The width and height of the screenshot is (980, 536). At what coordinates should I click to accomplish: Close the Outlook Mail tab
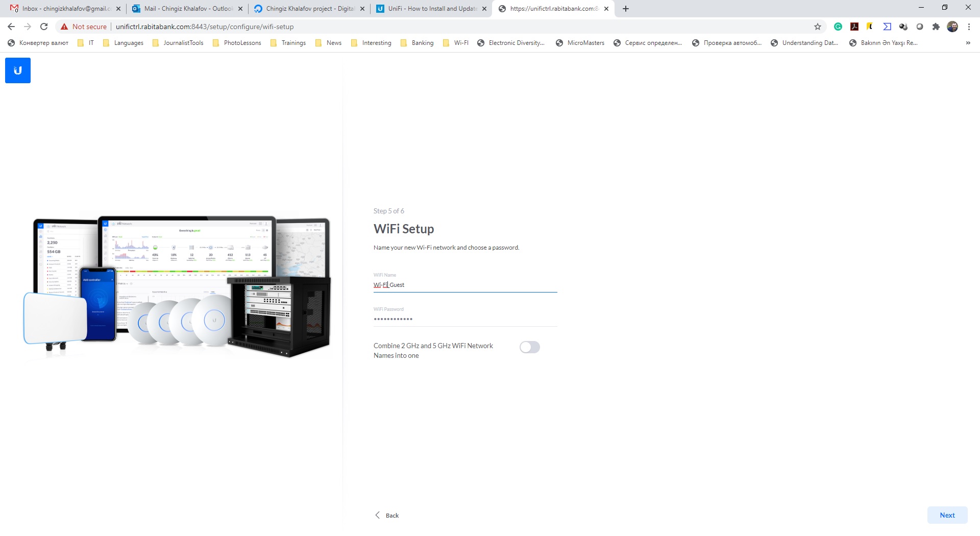point(240,9)
